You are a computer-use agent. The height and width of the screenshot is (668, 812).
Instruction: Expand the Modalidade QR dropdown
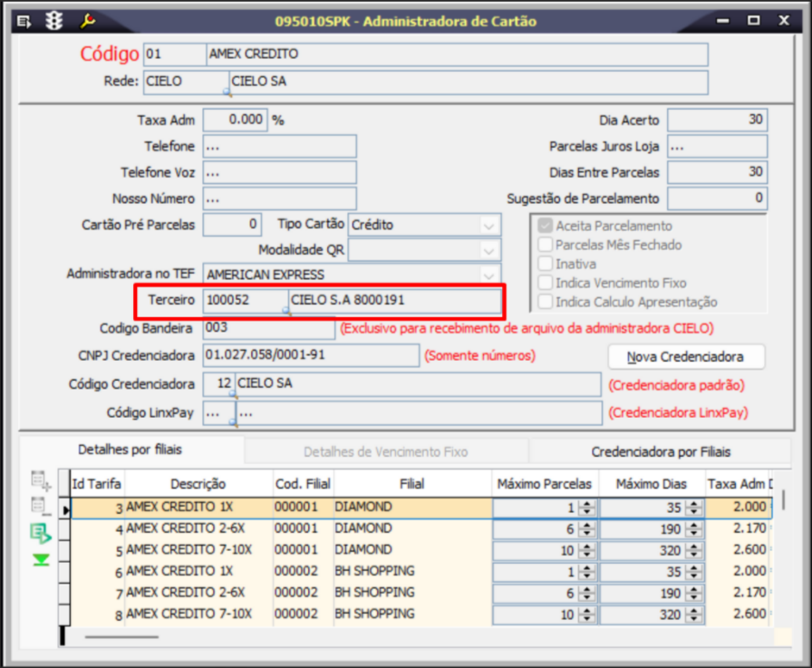tap(489, 249)
